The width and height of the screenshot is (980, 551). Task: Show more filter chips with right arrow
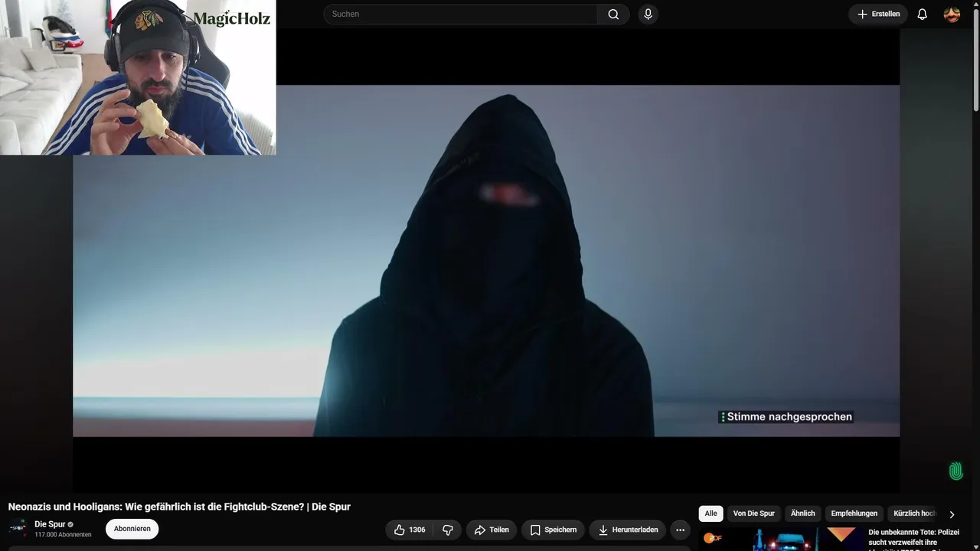click(x=952, y=514)
